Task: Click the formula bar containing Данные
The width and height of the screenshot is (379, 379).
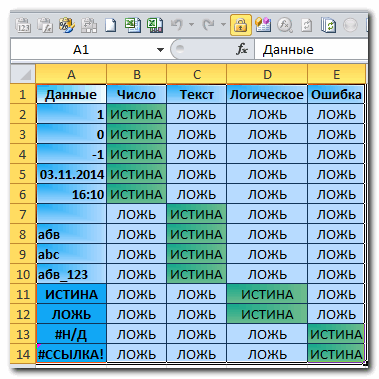Action: click(x=311, y=50)
